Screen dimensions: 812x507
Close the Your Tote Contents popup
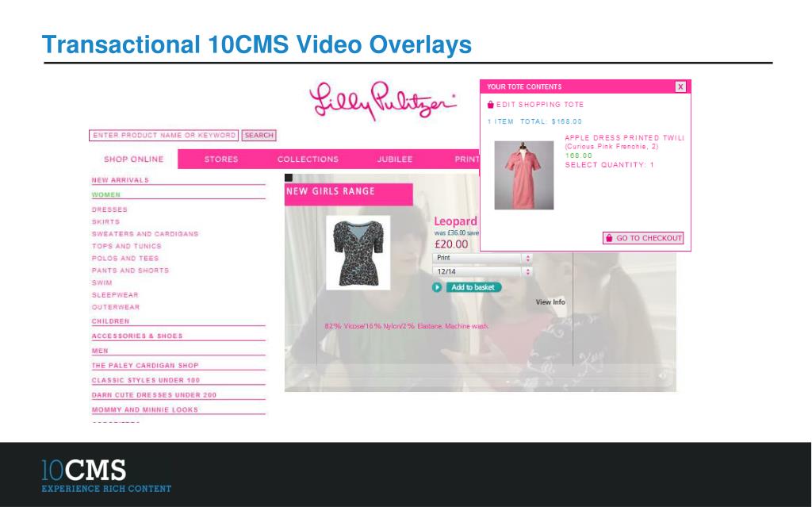(680, 86)
